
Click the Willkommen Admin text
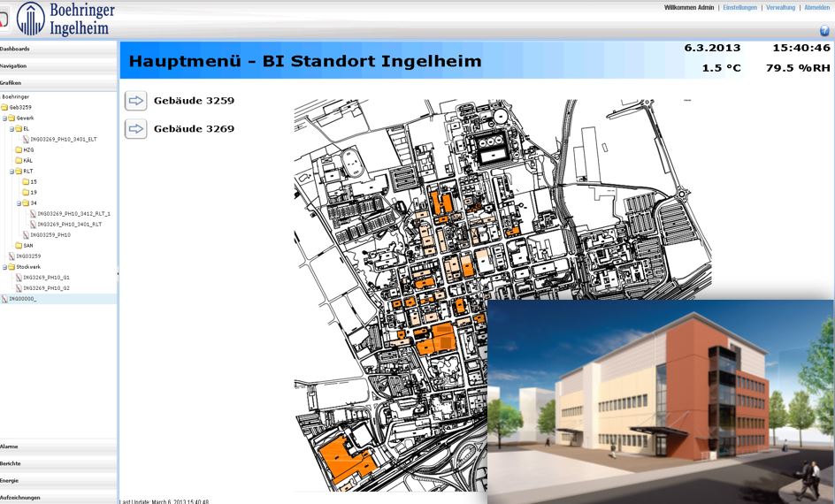(688, 7)
